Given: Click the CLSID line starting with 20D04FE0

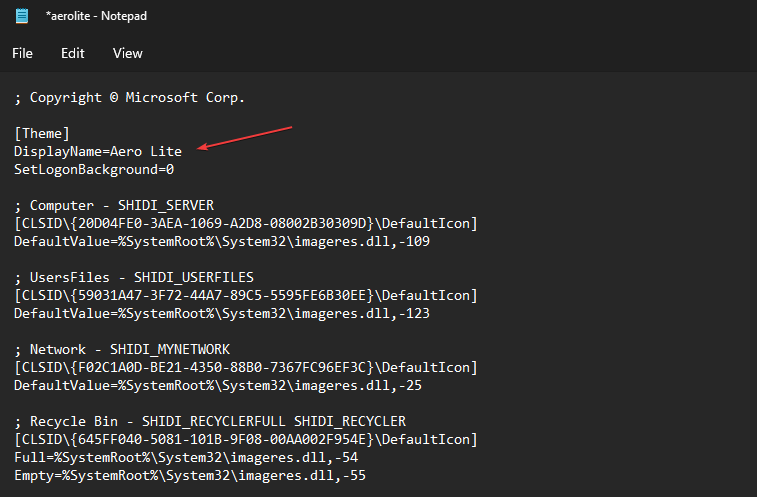Looking at the screenshot, I should coord(245,224).
